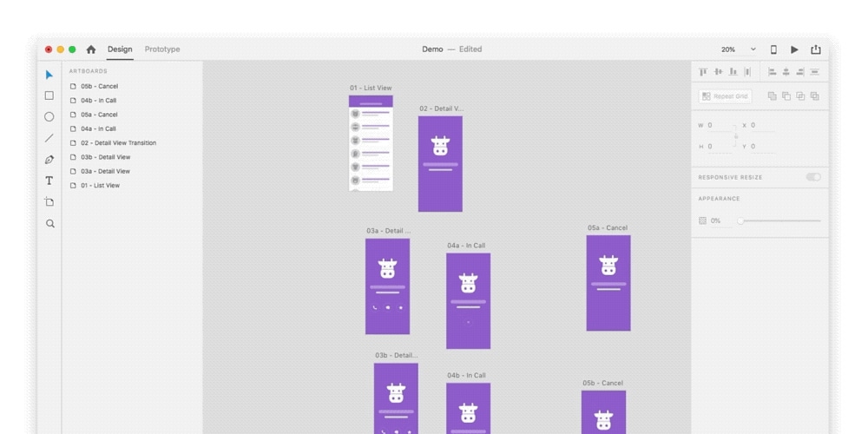Select the Ellipse tool
Image resolution: width=868 pixels, height=434 pixels.
[49, 117]
